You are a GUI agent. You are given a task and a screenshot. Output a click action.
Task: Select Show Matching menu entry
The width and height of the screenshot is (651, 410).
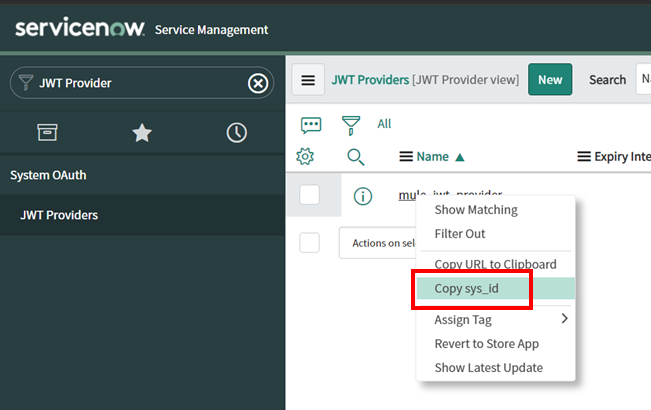click(476, 210)
